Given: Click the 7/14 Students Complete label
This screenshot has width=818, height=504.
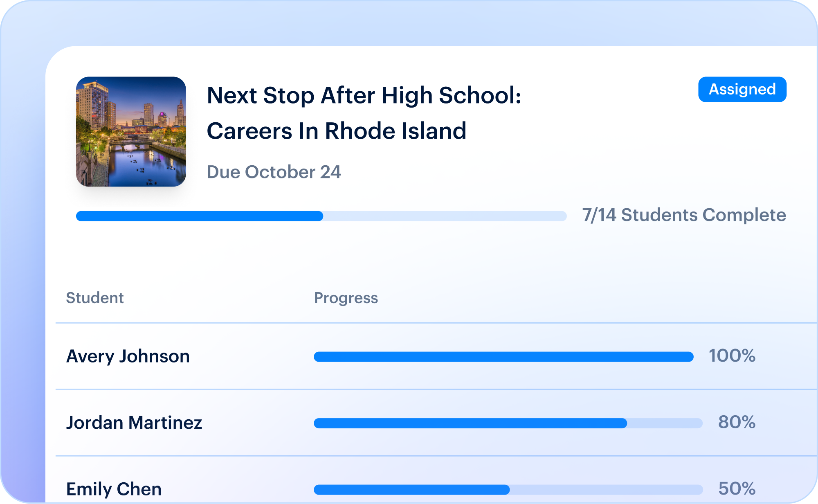Looking at the screenshot, I should [x=684, y=215].
